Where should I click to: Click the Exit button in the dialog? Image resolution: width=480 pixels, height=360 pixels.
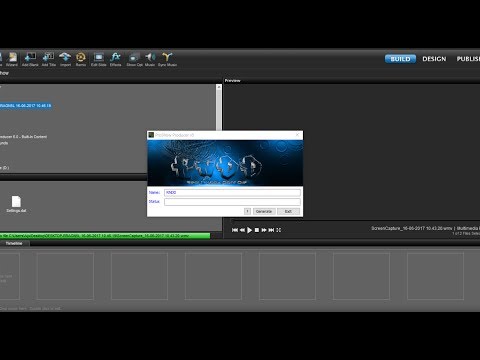(288, 211)
